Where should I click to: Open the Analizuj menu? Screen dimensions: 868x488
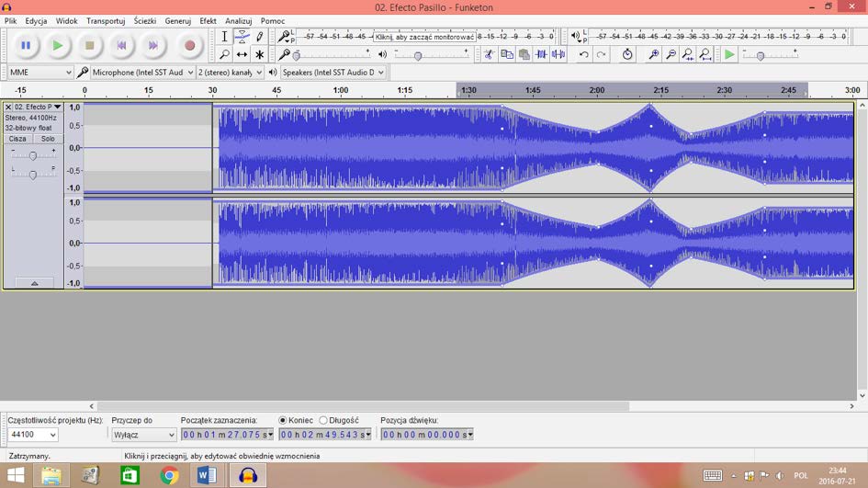(239, 21)
